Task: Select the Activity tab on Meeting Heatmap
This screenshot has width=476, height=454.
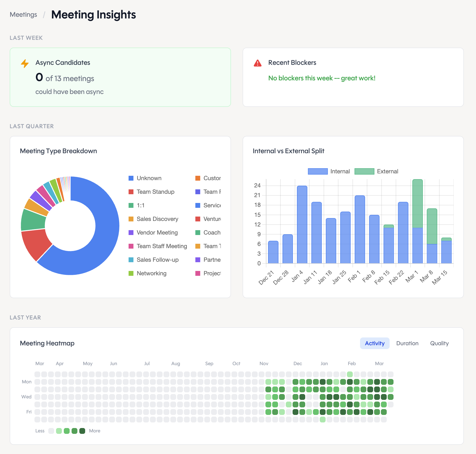Action: (374, 343)
